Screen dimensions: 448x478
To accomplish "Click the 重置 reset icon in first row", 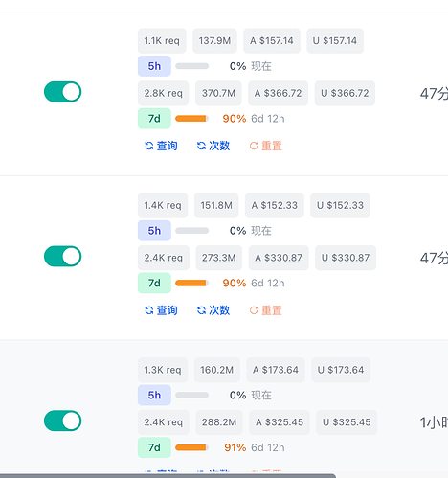I will click(x=254, y=146).
